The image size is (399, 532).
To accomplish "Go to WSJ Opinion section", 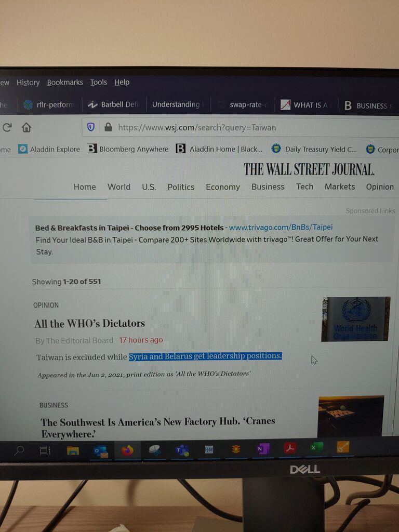I will (x=380, y=187).
